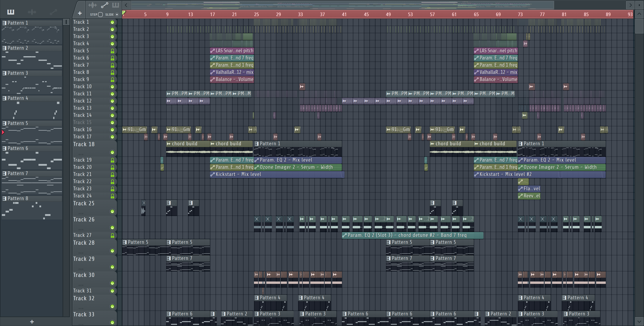The width and height of the screenshot is (644, 326).
Task: Open menu of first Balance - ..Volume clip
Action: pyautogui.click(x=212, y=80)
